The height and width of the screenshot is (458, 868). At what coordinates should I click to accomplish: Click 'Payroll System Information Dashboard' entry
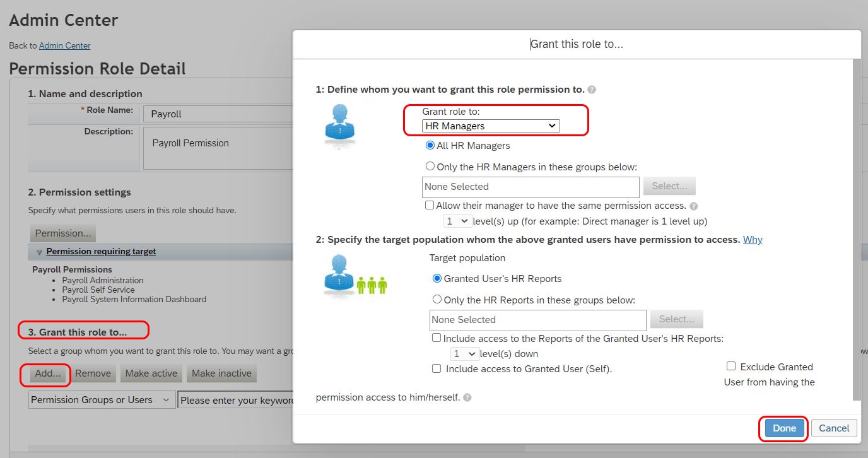[134, 299]
